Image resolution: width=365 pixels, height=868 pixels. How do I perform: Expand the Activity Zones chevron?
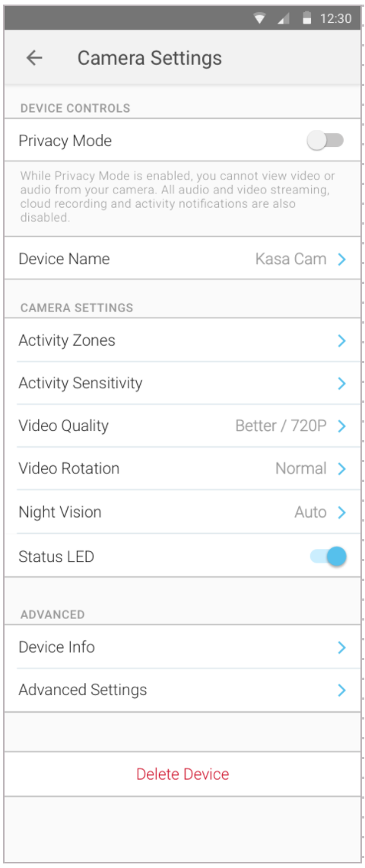coord(341,340)
